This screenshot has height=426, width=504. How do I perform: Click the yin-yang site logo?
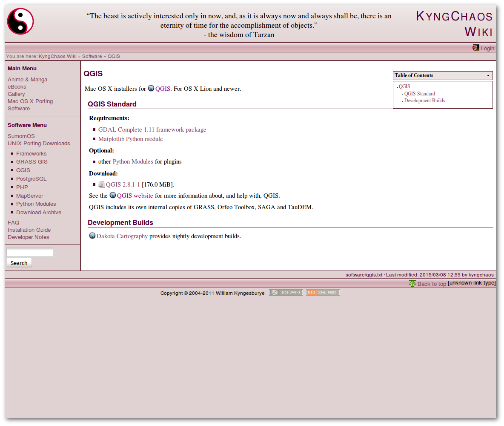[20, 21]
